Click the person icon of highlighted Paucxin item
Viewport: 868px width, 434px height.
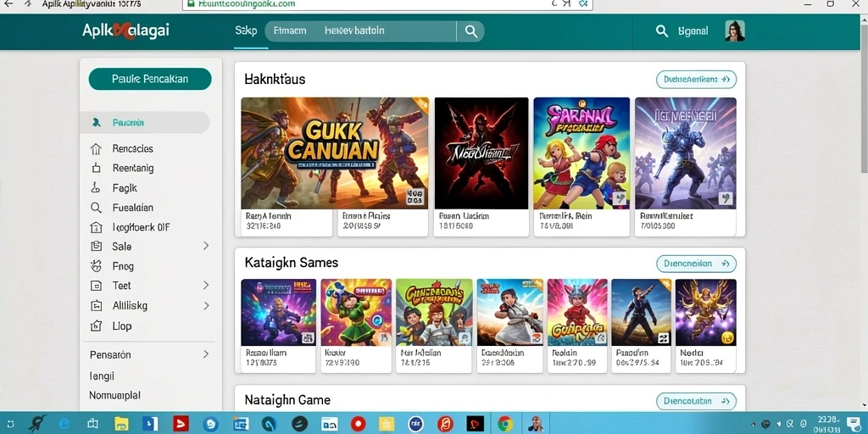[97, 122]
